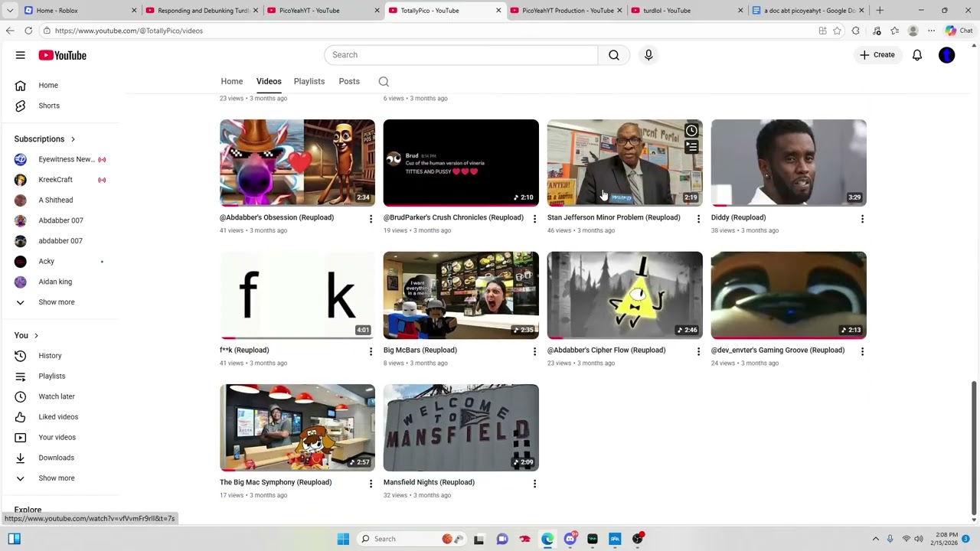Click the page vertical scrollbar thumb
This screenshot has width=980, height=551.
click(974, 448)
